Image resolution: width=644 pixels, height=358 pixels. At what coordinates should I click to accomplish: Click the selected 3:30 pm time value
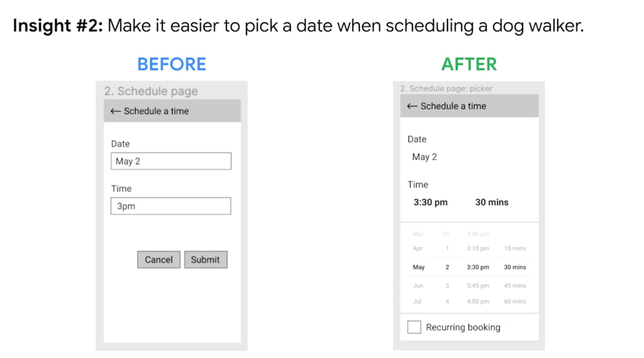point(430,202)
